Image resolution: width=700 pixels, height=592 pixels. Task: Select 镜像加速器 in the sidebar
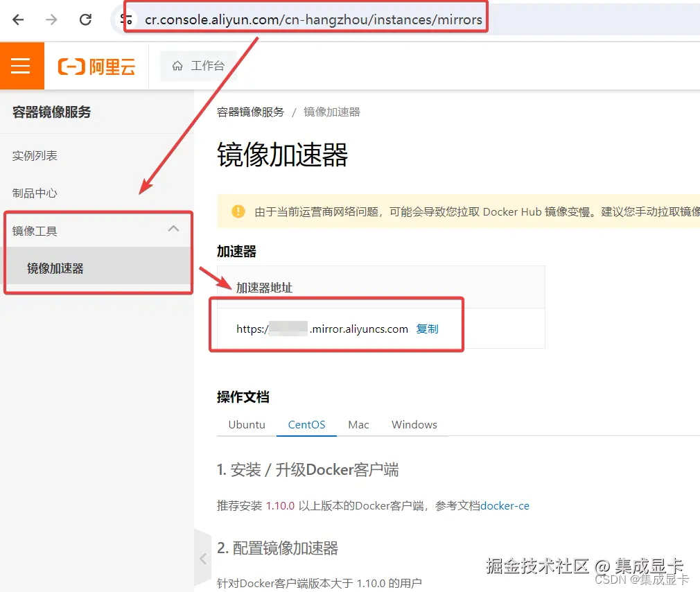pos(98,268)
